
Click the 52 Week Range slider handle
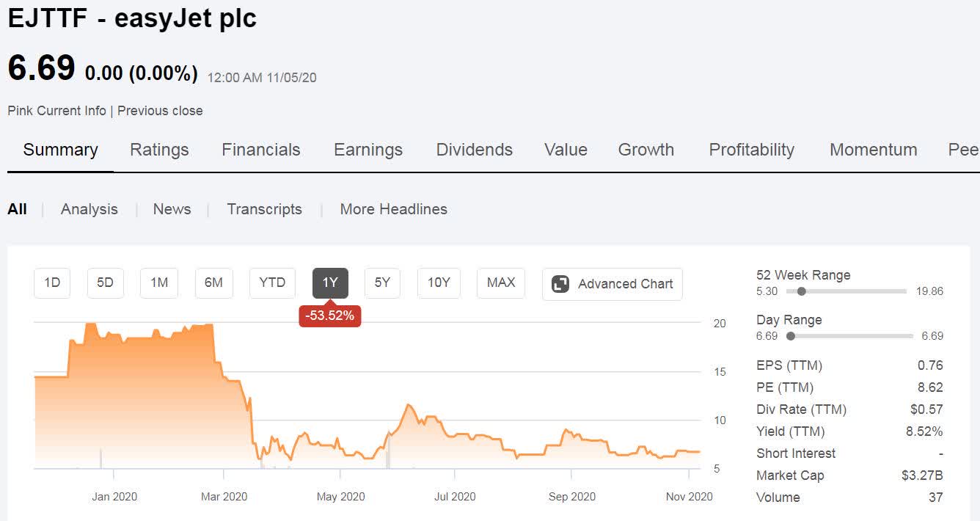(x=802, y=291)
